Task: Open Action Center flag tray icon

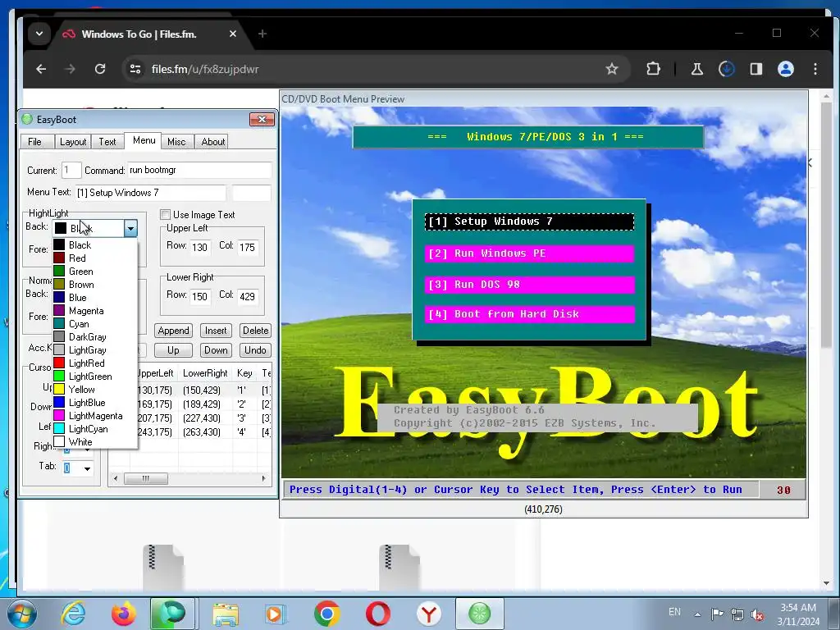Action: point(717,614)
